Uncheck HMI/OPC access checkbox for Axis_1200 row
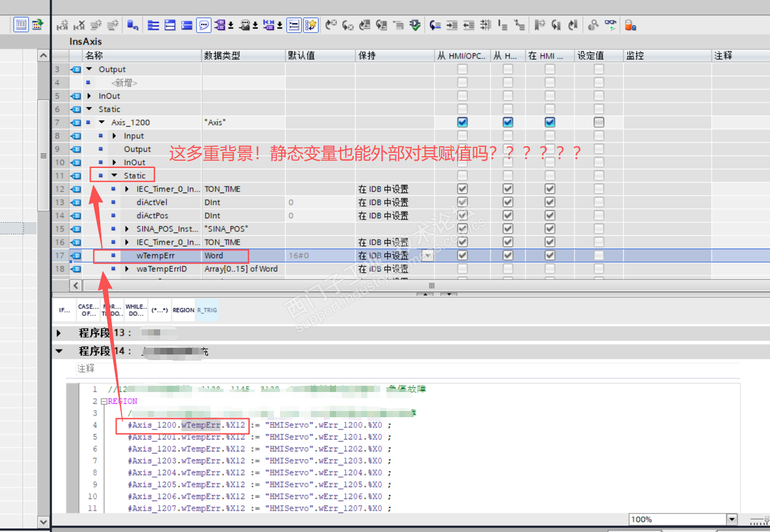 tap(462, 122)
